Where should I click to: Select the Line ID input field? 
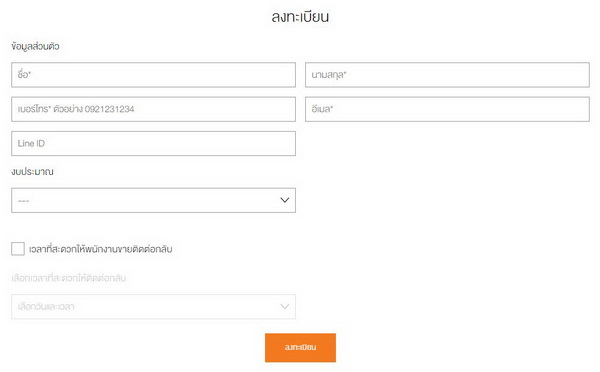pyautogui.click(x=153, y=144)
